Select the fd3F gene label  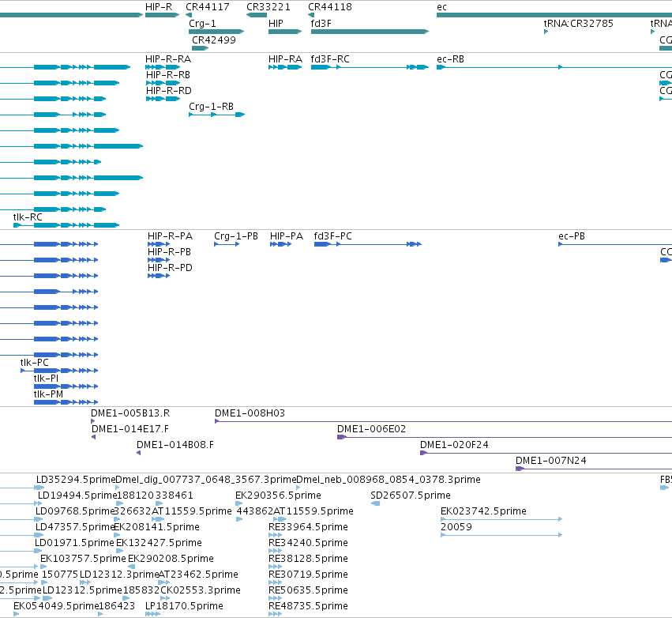pyautogui.click(x=321, y=23)
